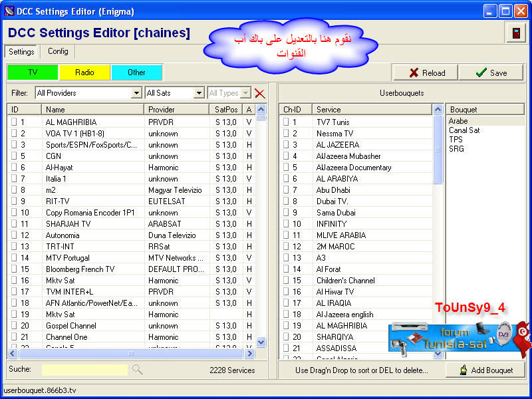Check the box beside TV7 Tunis
The image size is (532, 399).
286,122
